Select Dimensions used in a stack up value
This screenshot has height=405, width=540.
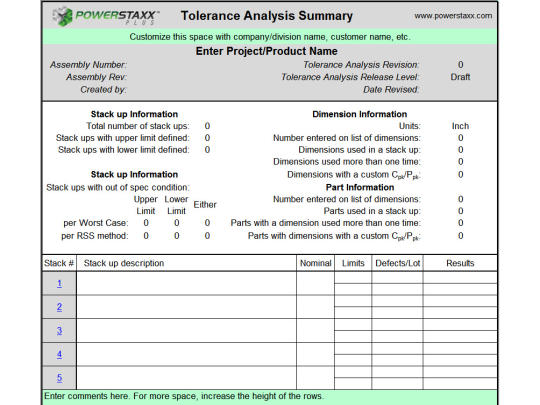pos(460,150)
